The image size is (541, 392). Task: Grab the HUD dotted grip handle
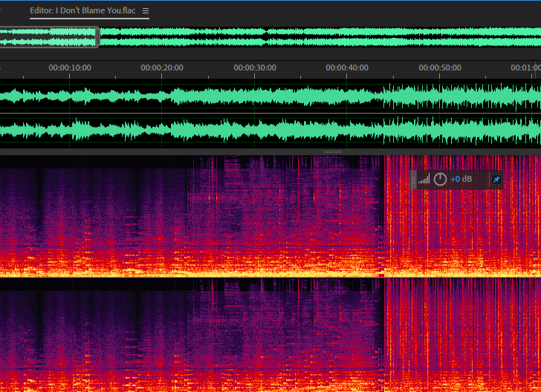pos(414,180)
